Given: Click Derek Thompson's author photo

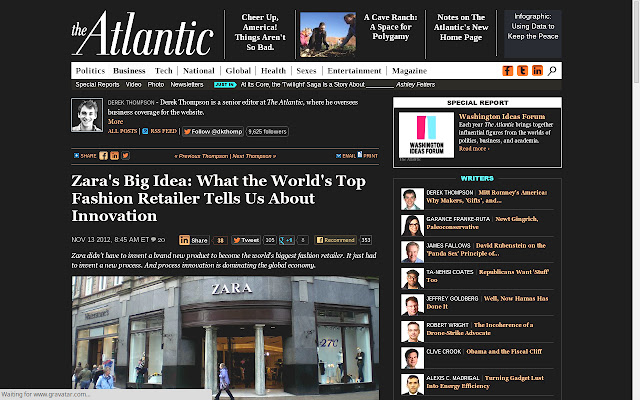Looking at the screenshot, I should (87, 115).
